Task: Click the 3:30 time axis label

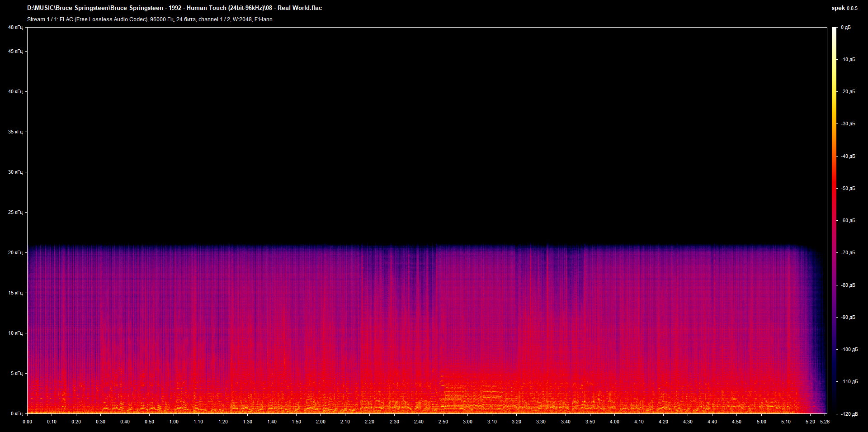Action: pyautogui.click(x=541, y=422)
